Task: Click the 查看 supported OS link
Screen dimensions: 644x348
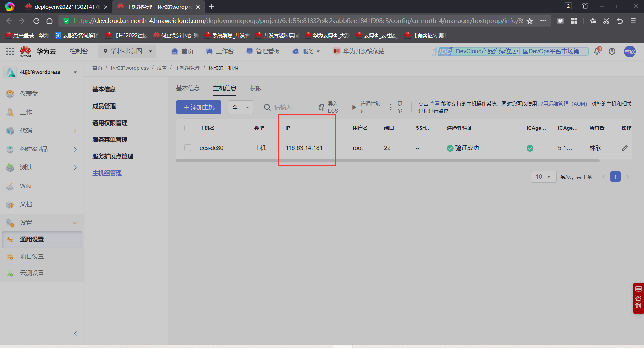Action: click(x=435, y=104)
